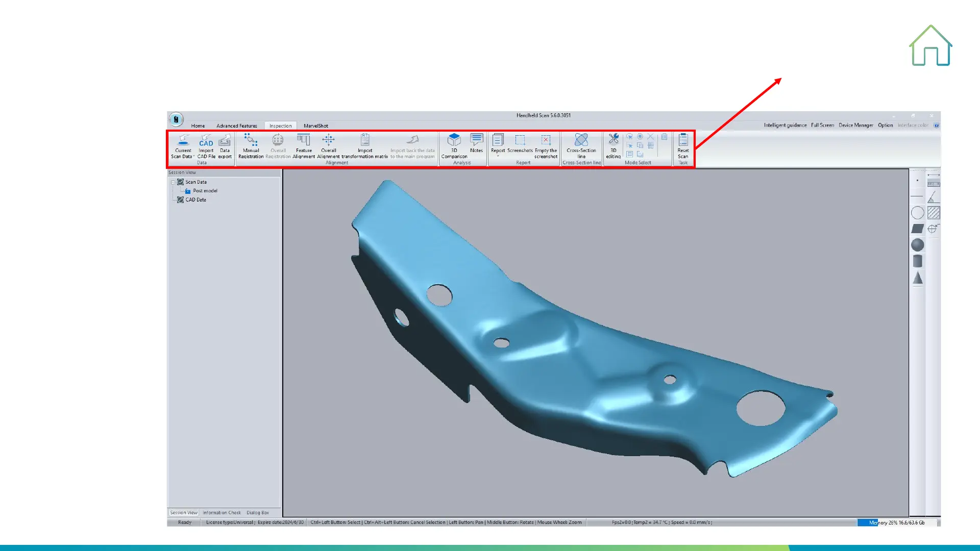Click the Device Manager button
980x551 pixels.
click(x=855, y=125)
